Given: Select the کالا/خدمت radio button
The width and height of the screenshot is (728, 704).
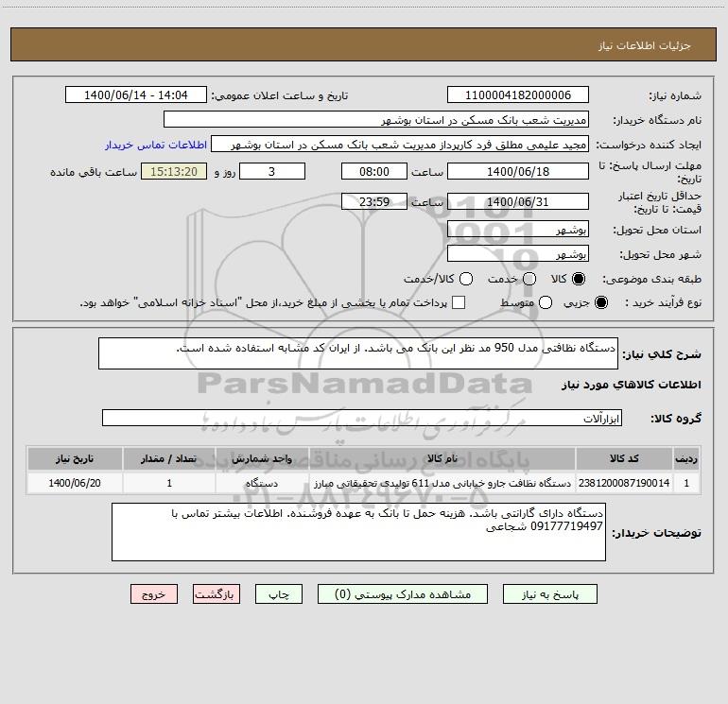Looking at the screenshot, I should pos(466,279).
